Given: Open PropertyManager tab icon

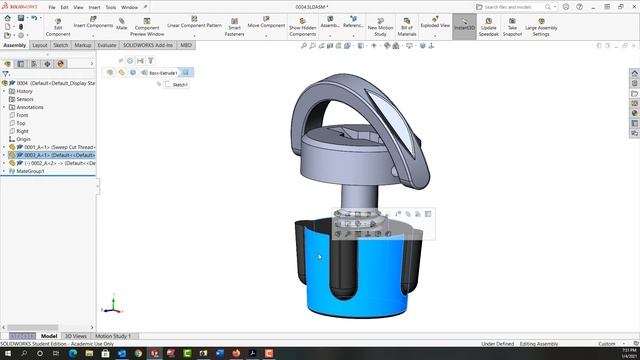Looking at the screenshot, I should pyautogui.click(x=21, y=64).
